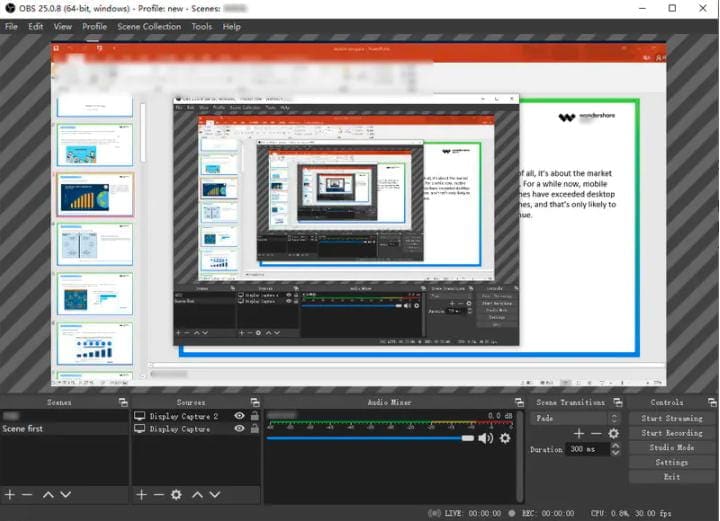Adjust audio volume slider handle
Screen dimensions: 720x521
click(x=467, y=438)
